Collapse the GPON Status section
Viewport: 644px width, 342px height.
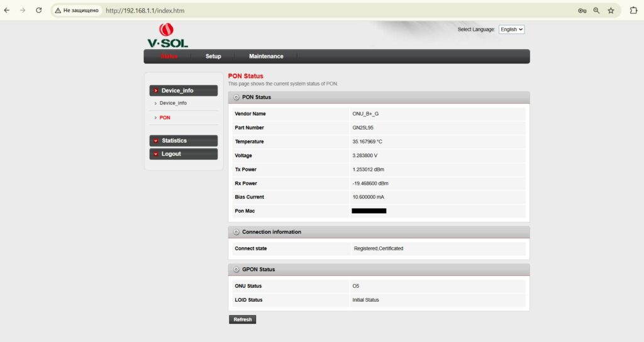(x=236, y=270)
